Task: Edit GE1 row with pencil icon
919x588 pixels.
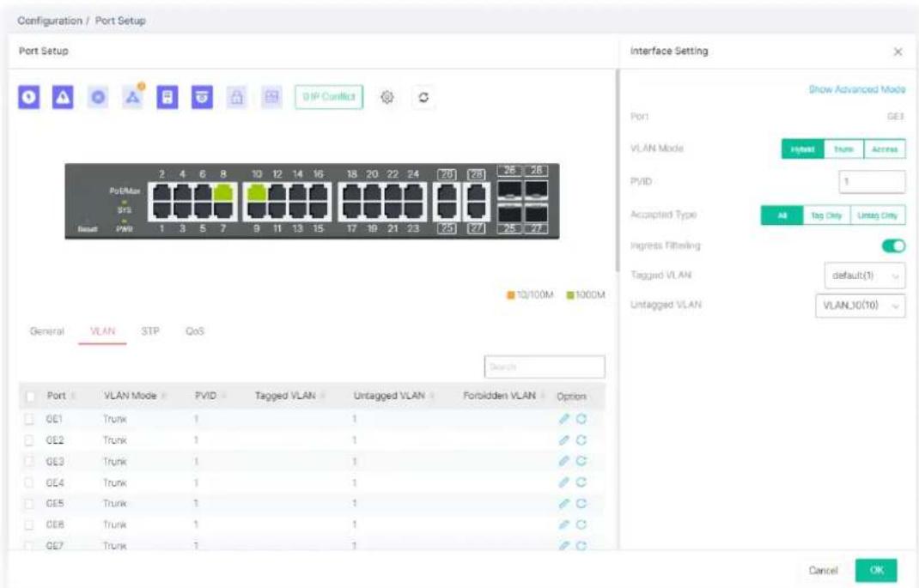Action: coord(563,419)
